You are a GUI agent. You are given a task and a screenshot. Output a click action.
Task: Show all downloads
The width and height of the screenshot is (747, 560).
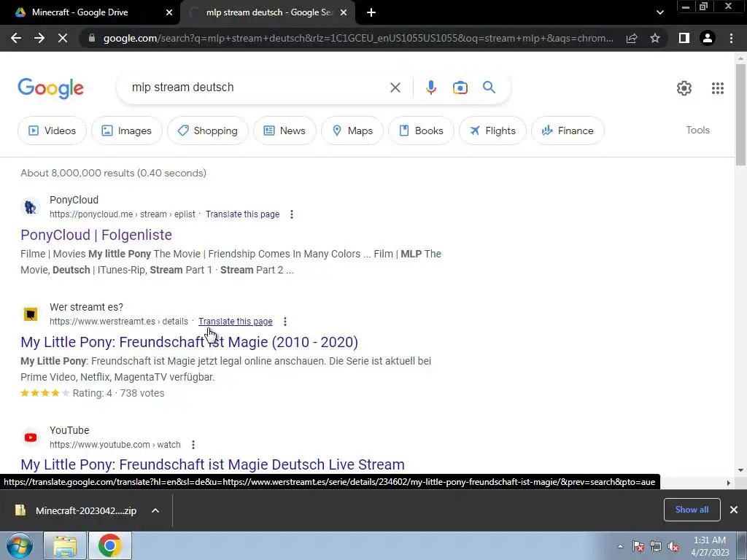pos(692,510)
